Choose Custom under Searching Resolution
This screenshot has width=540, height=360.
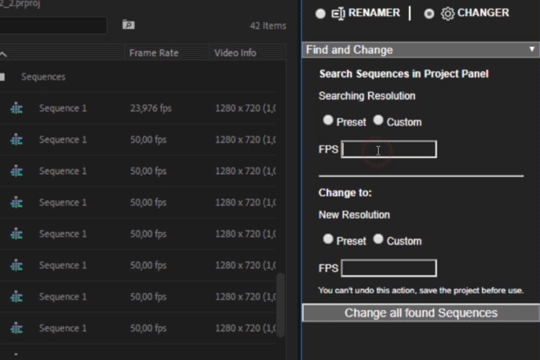[x=378, y=120]
